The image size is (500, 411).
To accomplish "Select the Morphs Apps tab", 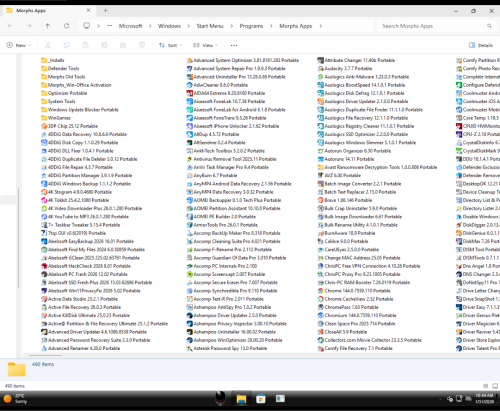I will (49, 11).
